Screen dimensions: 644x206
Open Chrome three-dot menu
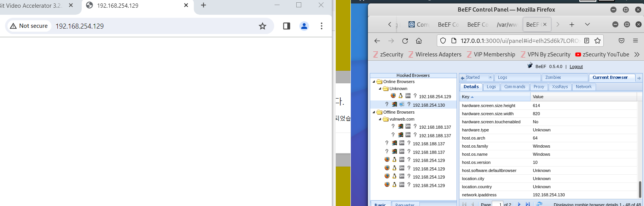[321, 26]
